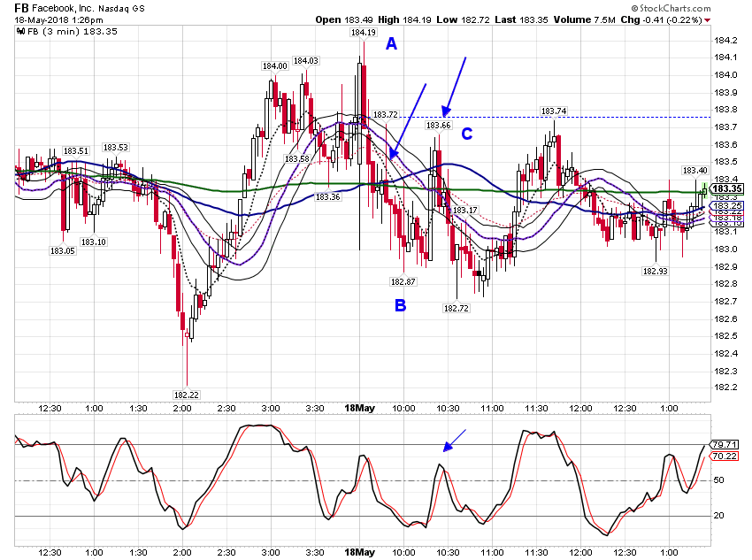
Task: Click the 2:00 time marker on lower axis
Action: pyautogui.click(x=182, y=552)
